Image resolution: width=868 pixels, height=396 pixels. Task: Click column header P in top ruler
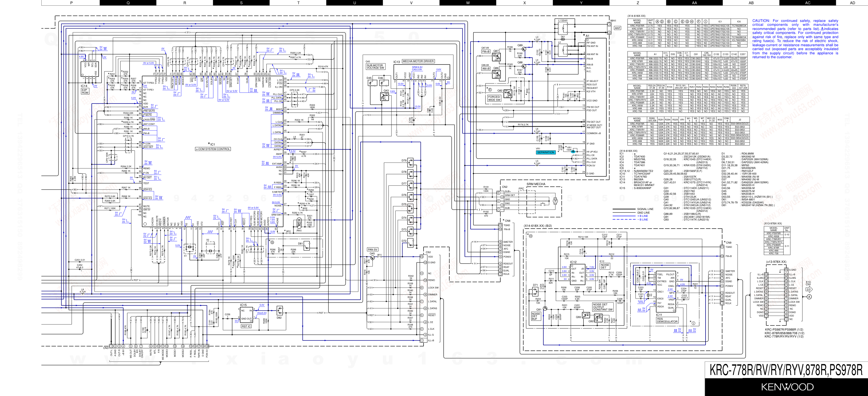coord(71,3)
